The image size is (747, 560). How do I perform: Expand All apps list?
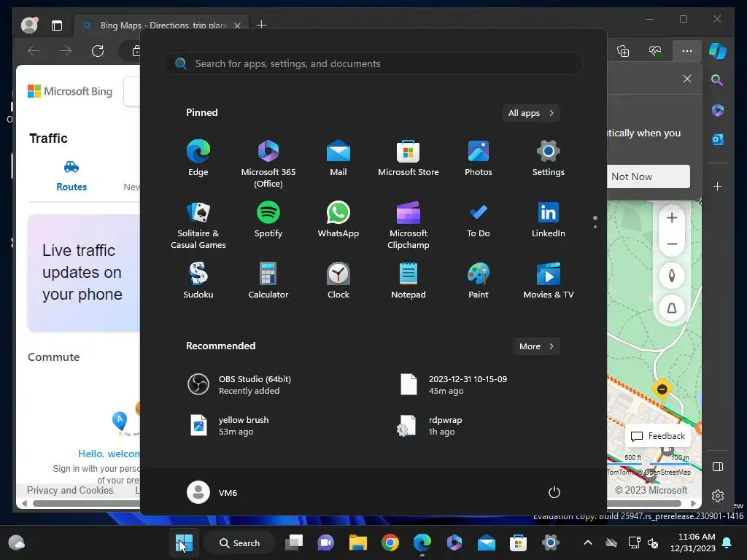531,113
